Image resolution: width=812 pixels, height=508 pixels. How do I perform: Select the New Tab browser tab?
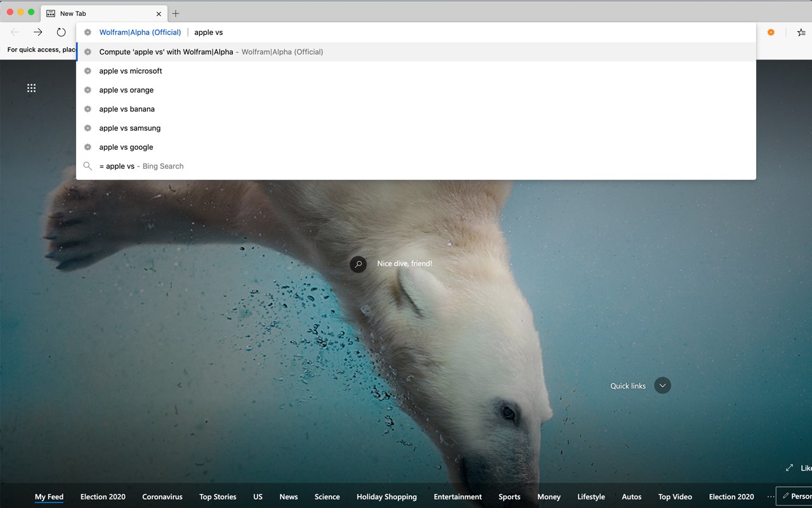[x=104, y=13]
